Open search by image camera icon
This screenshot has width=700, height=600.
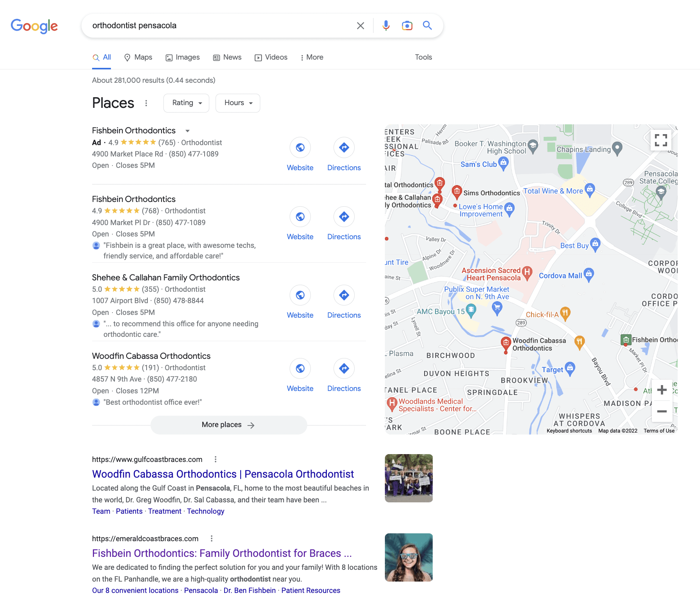pos(407,26)
